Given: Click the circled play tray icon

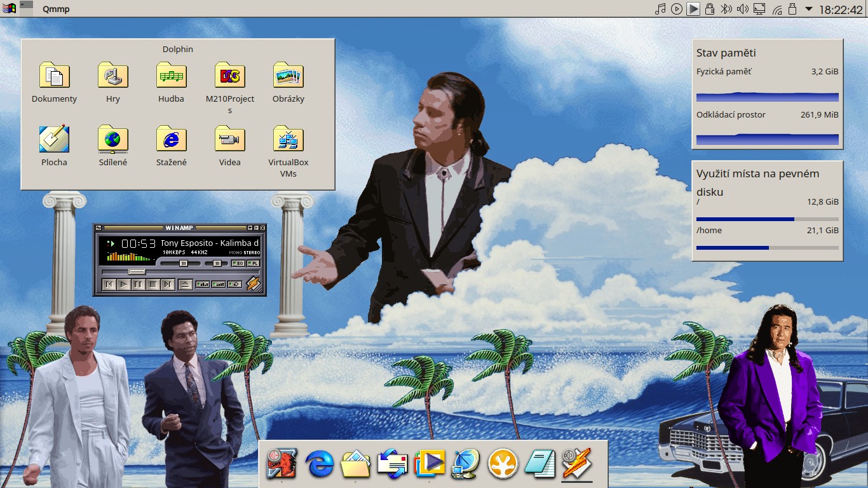Looking at the screenshot, I should pyautogui.click(x=677, y=9).
